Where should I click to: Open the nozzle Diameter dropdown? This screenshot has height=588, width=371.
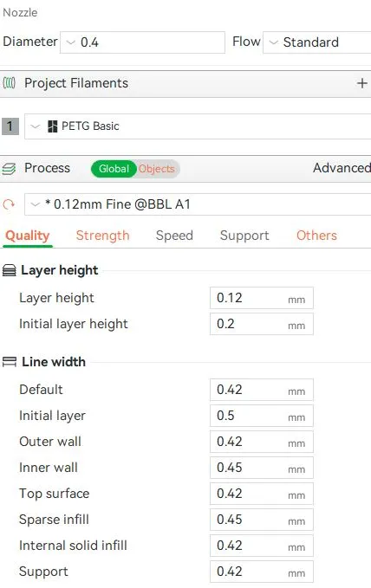(142, 42)
